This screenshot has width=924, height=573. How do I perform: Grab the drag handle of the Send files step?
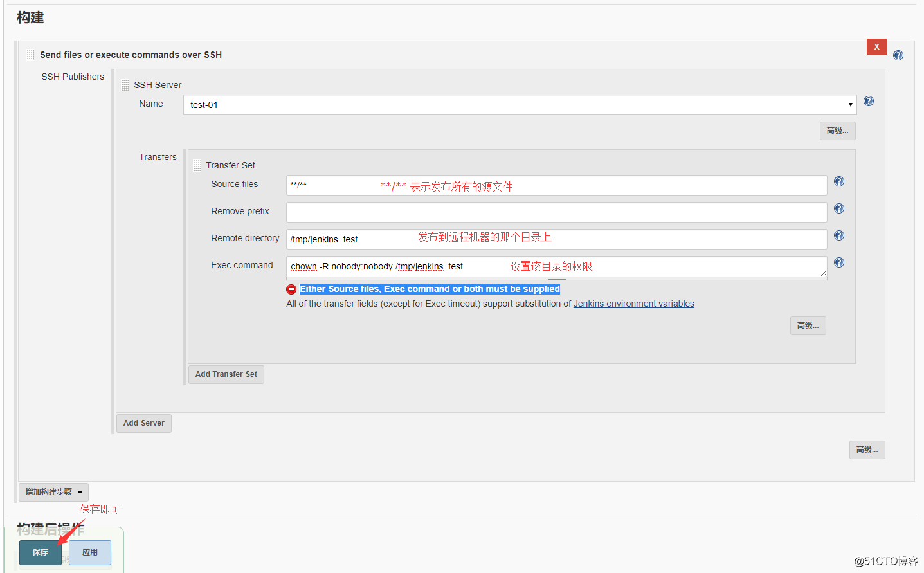(30, 55)
